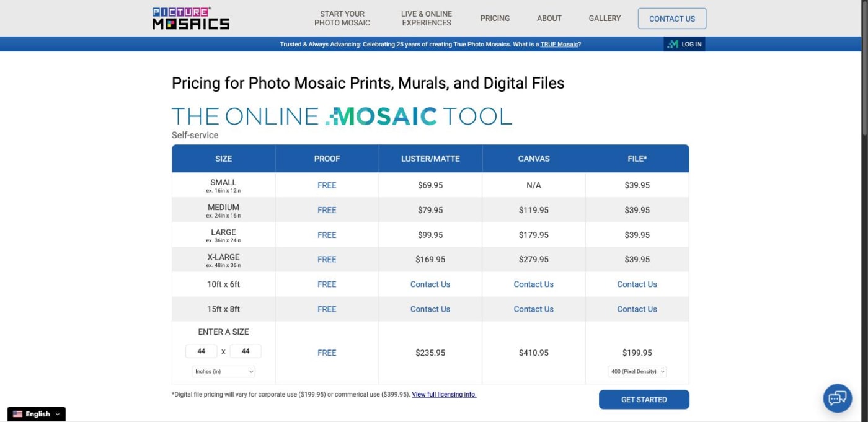Image resolution: width=868 pixels, height=422 pixels.
Task: Click FREE proof for X-LARGE size
Action: coord(327,260)
